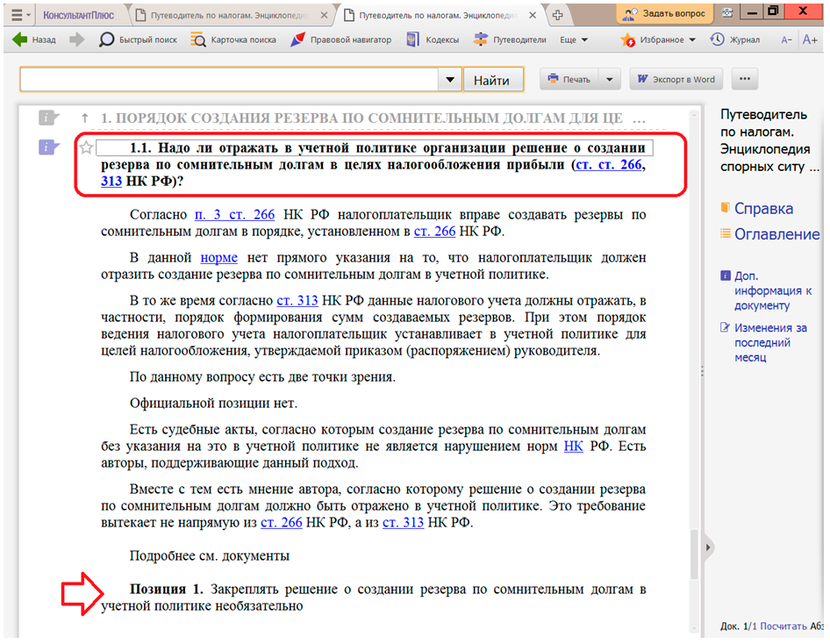830x644 pixels.
Task: Open Карточка поиска
Action: pyautogui.click(x=233, y=39)
